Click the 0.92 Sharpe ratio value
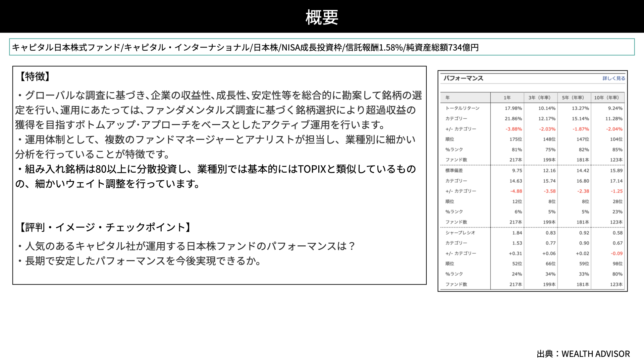Image resolution: width=644 pixels, height=362 pixels. point(584,233)
